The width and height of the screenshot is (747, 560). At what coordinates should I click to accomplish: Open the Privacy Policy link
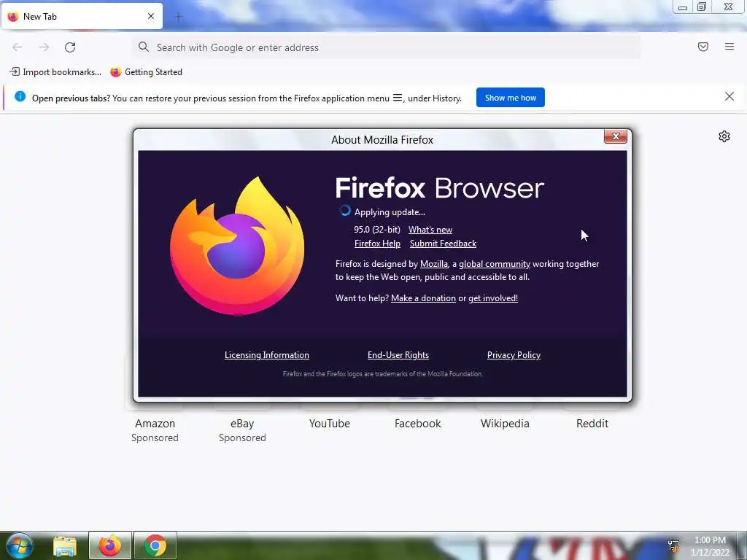point(514,355)
